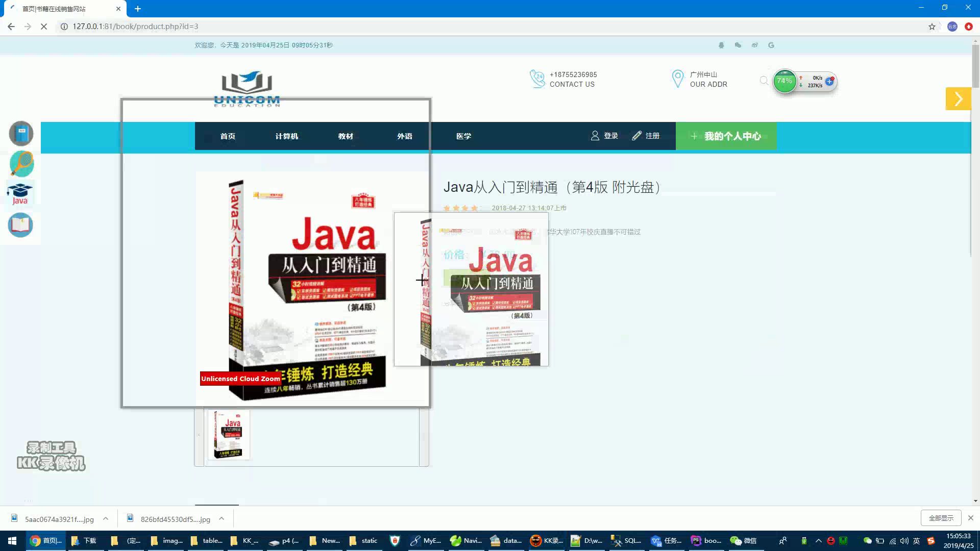This screenshot has width=980, height=551.
Task: Click the 教材 textbooks navigation tab
Action: [345, 136]
